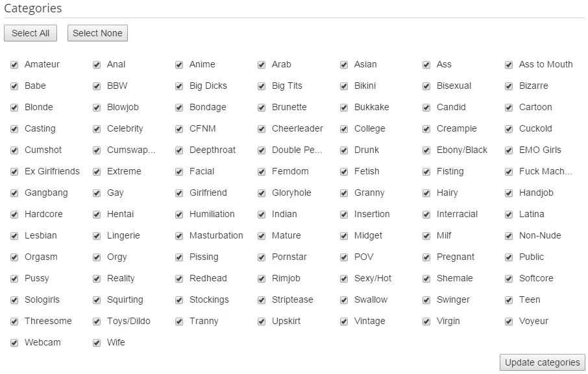This screenshot has height=374, width=588.
Task: Untick the Redhead checkbox
Action: 179,279
